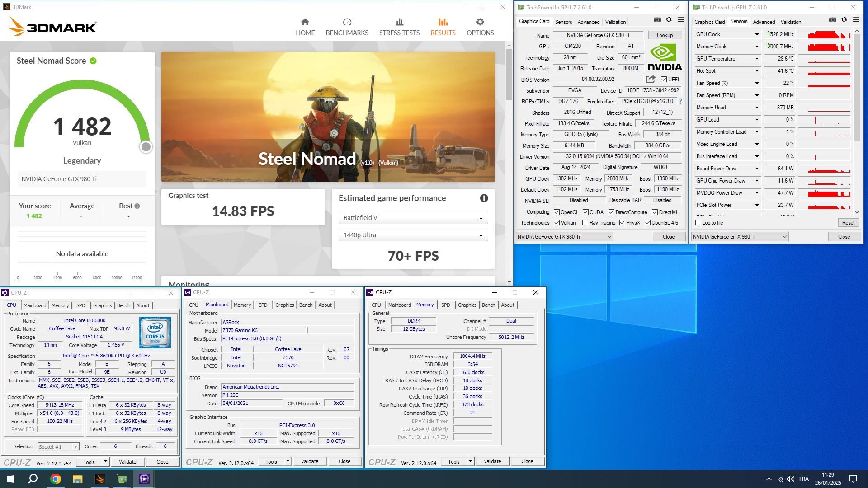The image size is (868, 488).
Task: Open Windows search from the taskbar
Action: point(33,479)
